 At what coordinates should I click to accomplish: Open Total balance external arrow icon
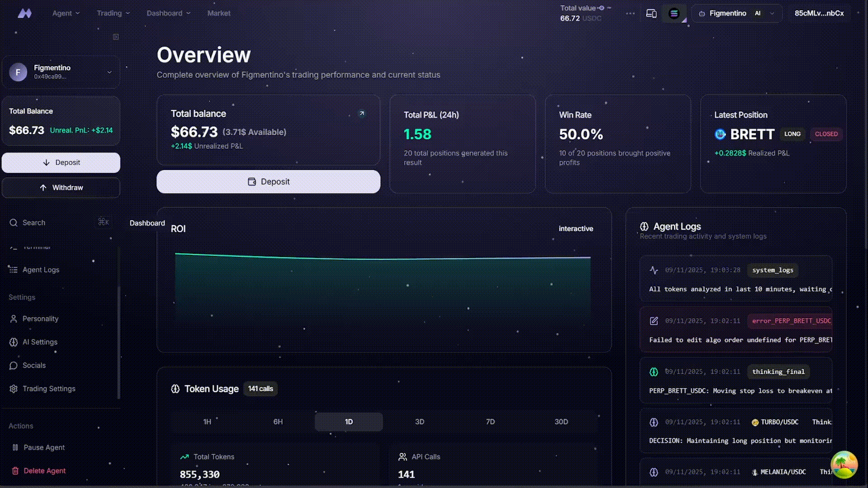point(362,113)
